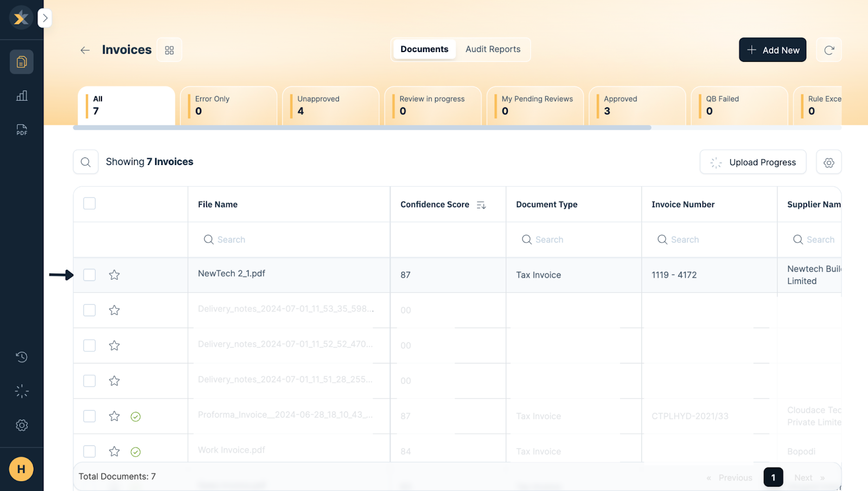Expand the sidebar with the chevron arrow
The width and height of the screenshot is (868, 491).
pos(45,18)
